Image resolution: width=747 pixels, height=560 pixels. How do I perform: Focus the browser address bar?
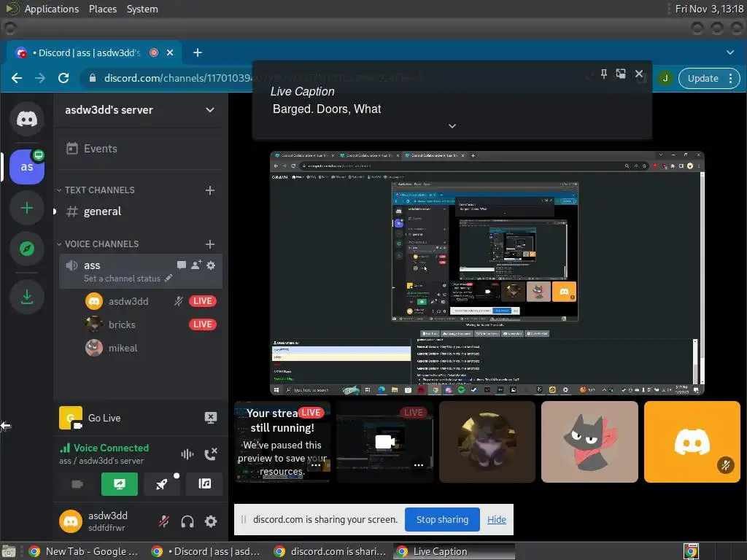(333, 79)
